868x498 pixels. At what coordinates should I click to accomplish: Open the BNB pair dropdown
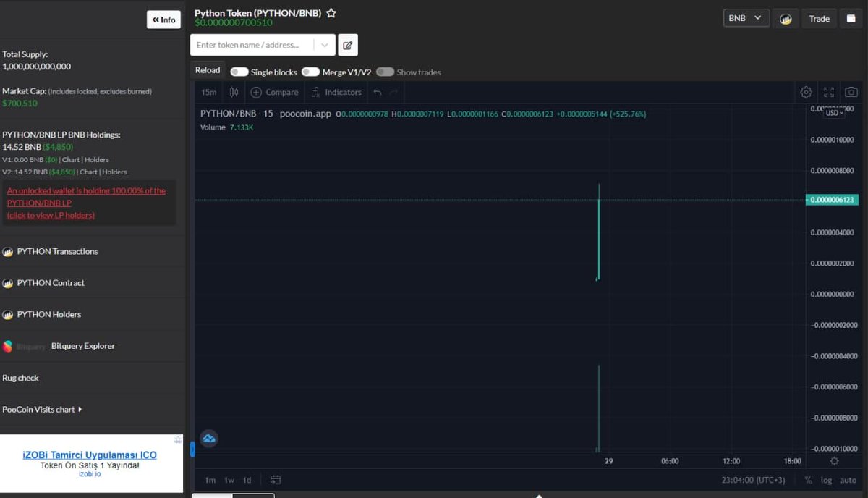pos(746,18)
